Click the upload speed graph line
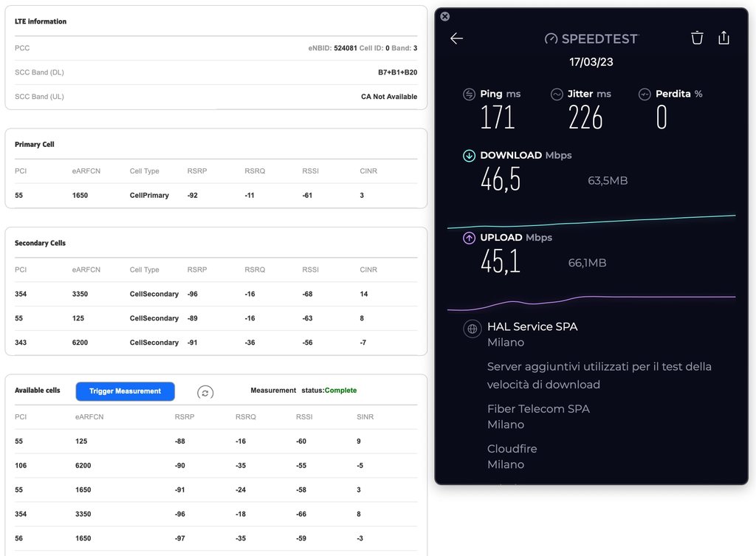Screen dimensions: 756x556 click(x=591, y=302)
